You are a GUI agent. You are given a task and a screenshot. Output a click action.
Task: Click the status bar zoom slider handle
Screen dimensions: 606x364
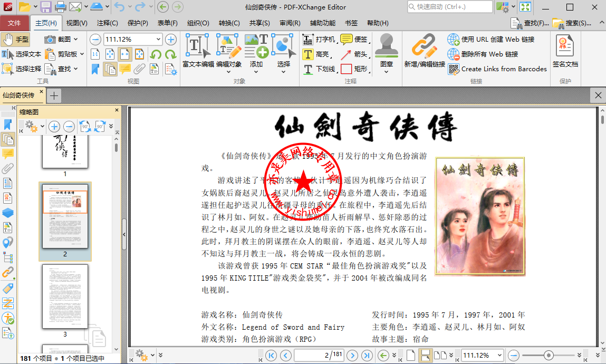(x=549, y=355)
